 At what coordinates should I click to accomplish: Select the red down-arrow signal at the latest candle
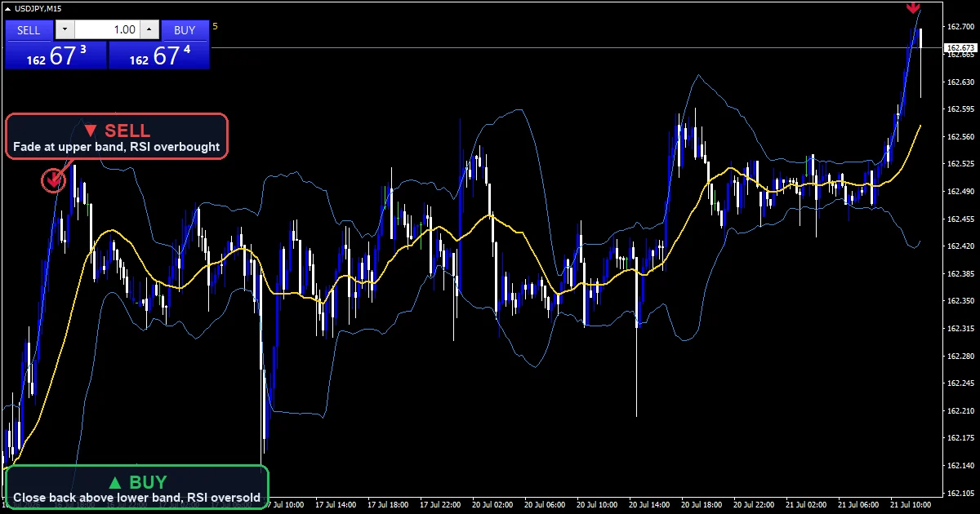pyautogui.click(x=913, y=7)
